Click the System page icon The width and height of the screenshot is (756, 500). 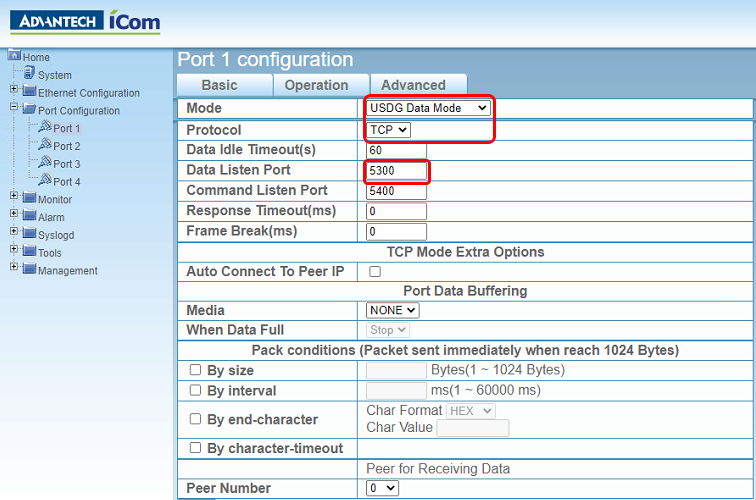(x=29, y=73)
